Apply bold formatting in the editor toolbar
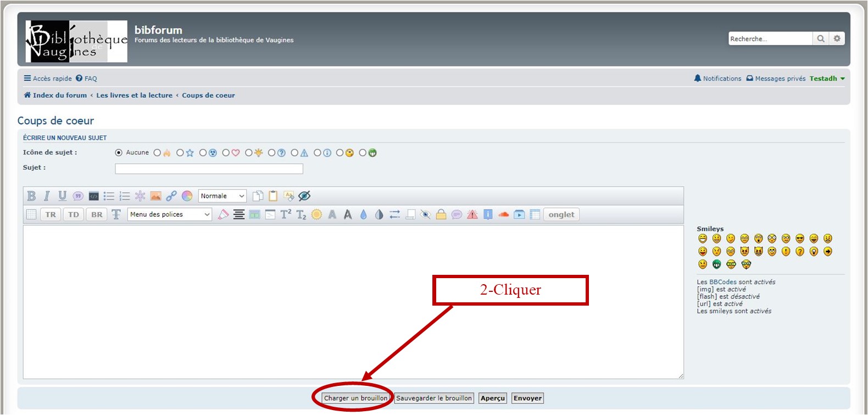The width and height of the screenshot is (868, 415). 31,196
